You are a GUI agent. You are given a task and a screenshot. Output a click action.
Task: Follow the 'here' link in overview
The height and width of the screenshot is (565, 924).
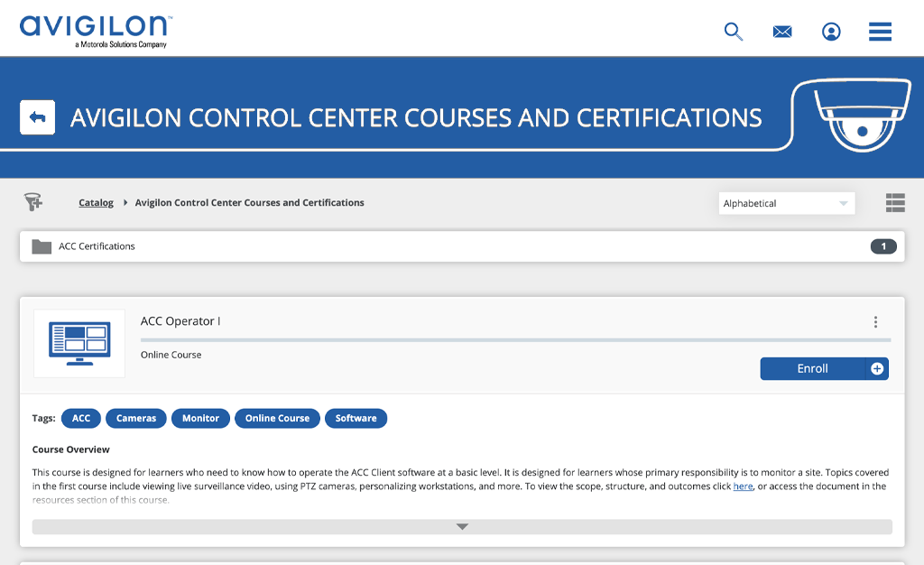click(743, 486)
